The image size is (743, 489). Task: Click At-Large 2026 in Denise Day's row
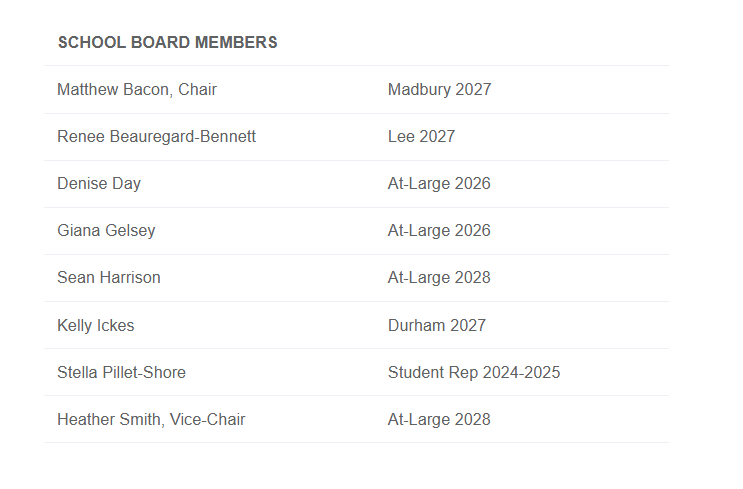pyautogui.click(x=439, y=184)
